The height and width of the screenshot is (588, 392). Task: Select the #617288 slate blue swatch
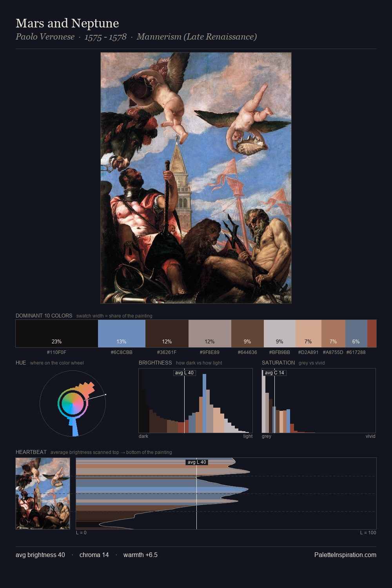(356, 334)
